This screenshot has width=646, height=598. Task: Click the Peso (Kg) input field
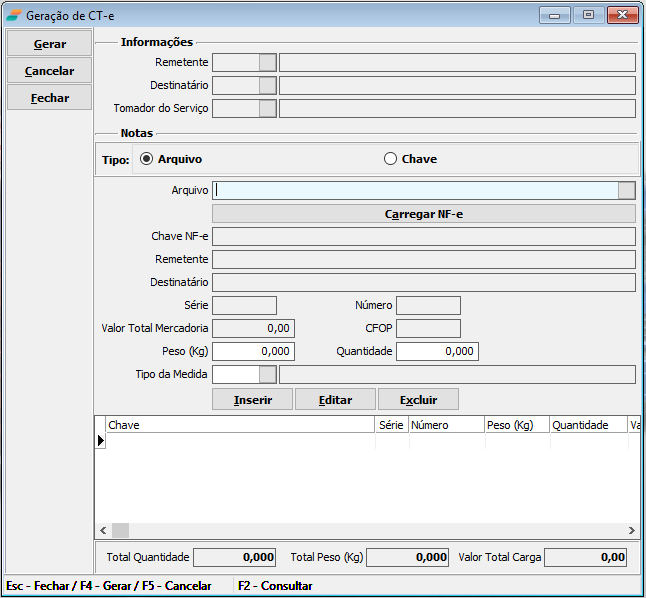[x=253, y=351]
